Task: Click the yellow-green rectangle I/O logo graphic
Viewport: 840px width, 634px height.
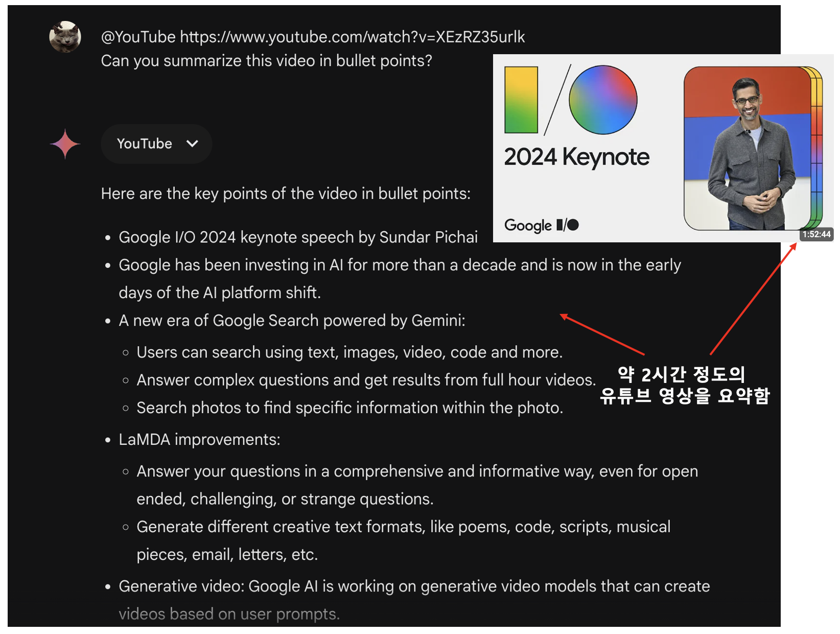Action: [x=521, y=100]
